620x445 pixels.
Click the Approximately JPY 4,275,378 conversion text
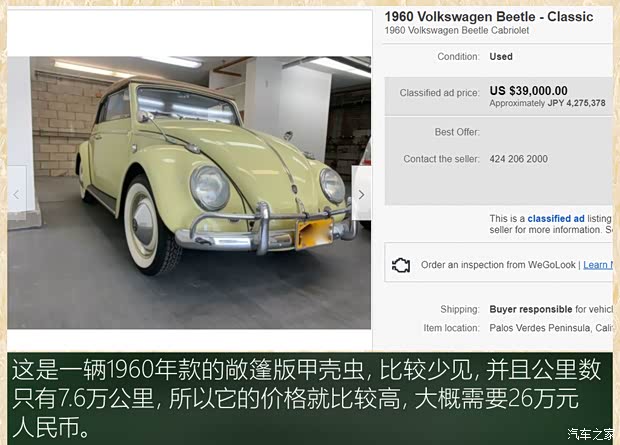click(547, 103)
